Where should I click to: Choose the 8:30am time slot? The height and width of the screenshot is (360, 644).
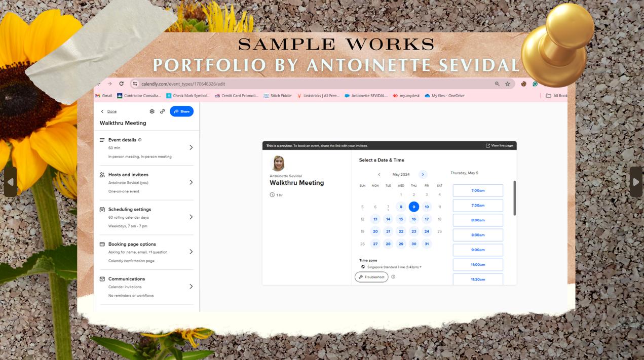(478, 235)
